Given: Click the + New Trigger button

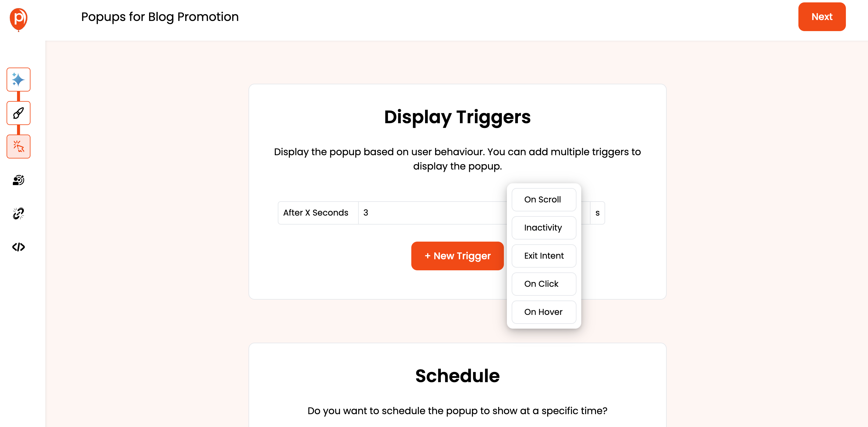Looking at the screenshot, I should 458,256.
